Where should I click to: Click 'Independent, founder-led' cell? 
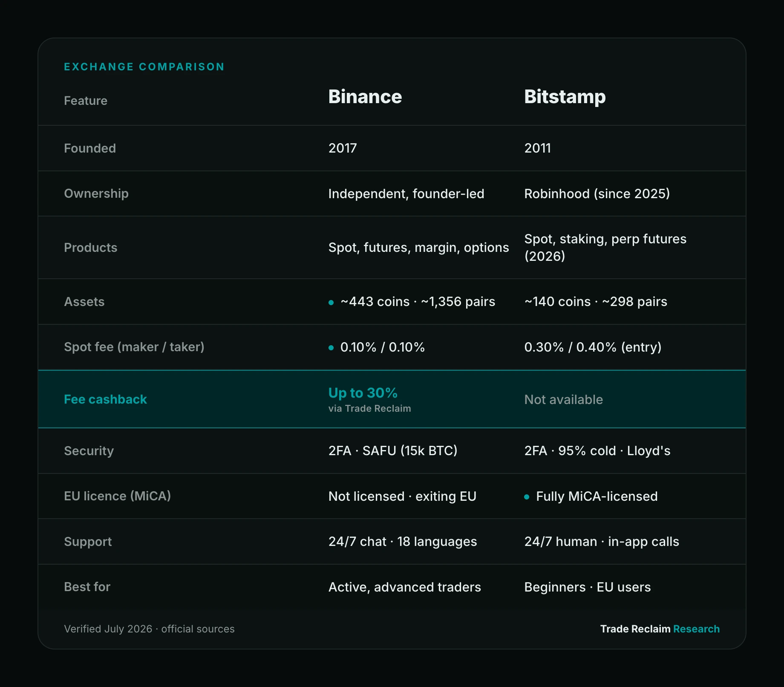(x=406, y=194)
